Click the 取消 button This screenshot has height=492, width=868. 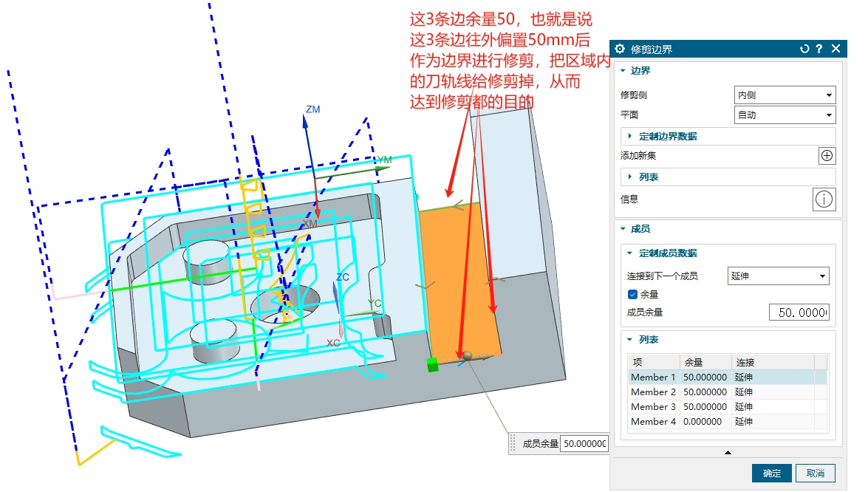point(815,474)
